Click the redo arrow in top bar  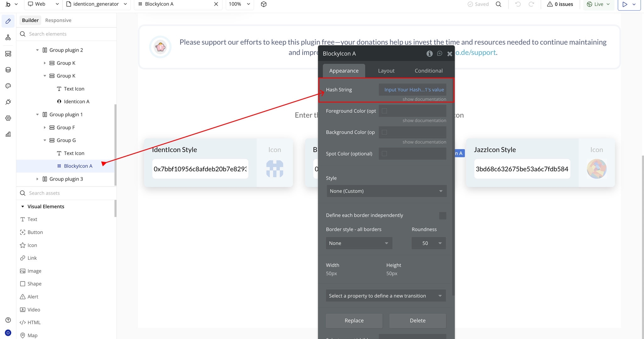point(531,4)
